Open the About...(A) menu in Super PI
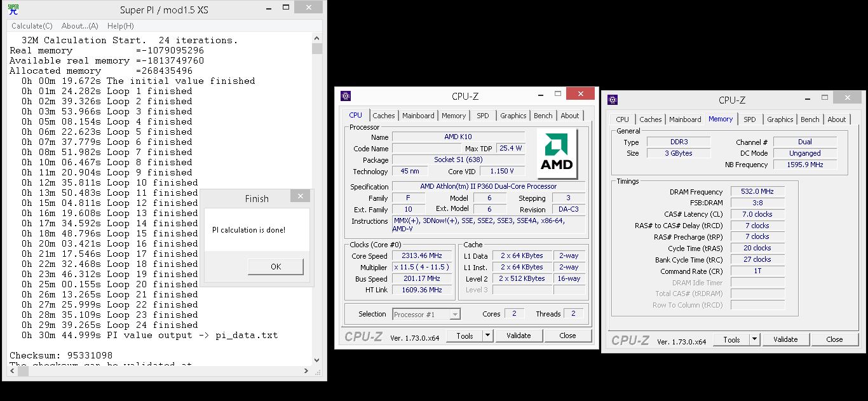The image size is (868, 401). point(79,26)
